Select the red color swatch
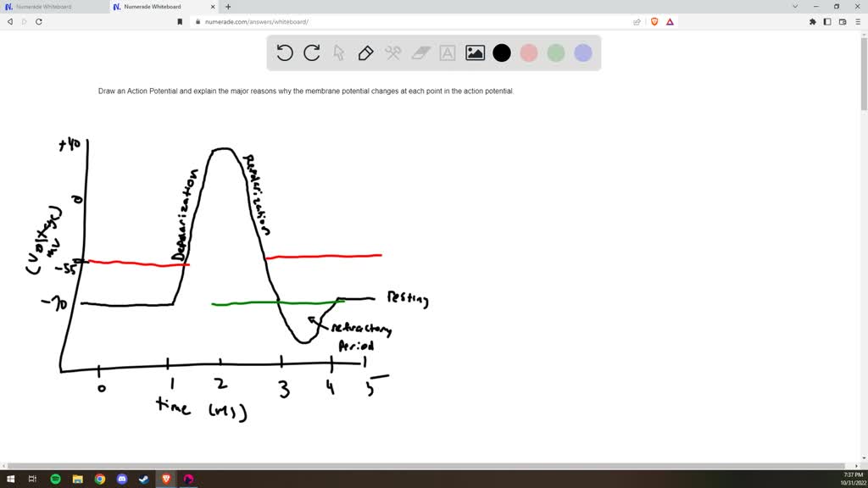 528,53
